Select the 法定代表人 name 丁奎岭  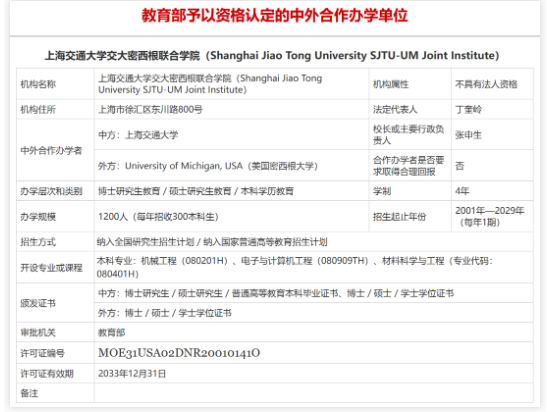(468, 110)
